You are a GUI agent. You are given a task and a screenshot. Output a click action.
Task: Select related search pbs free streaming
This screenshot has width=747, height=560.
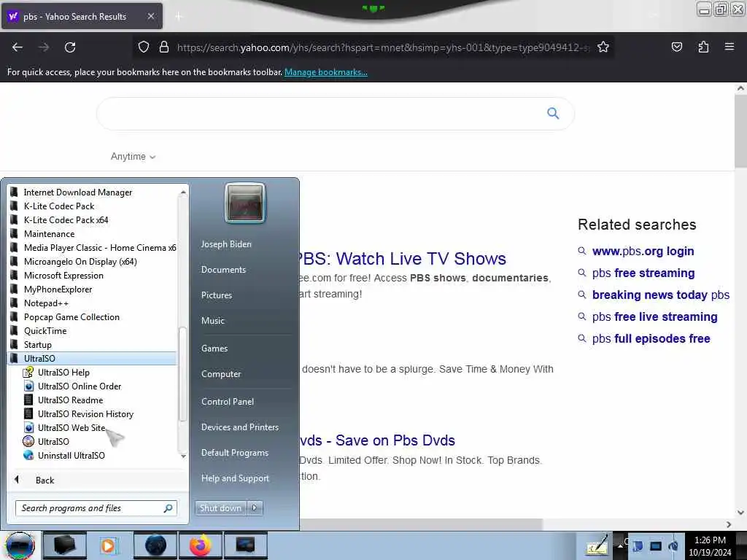643,273
